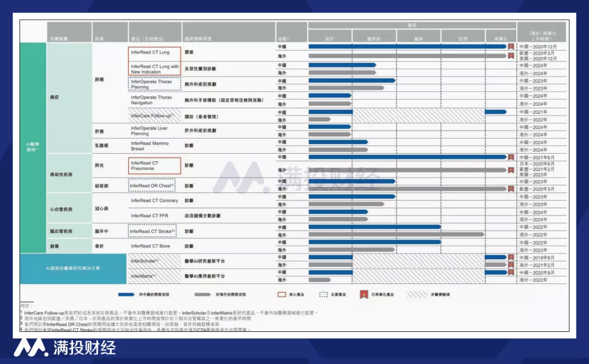Select InferOperate Thorax Planning product
Image resolution: width=589 pixels, height=364 pixels.
pyautogui.click(x=154, y=84)
